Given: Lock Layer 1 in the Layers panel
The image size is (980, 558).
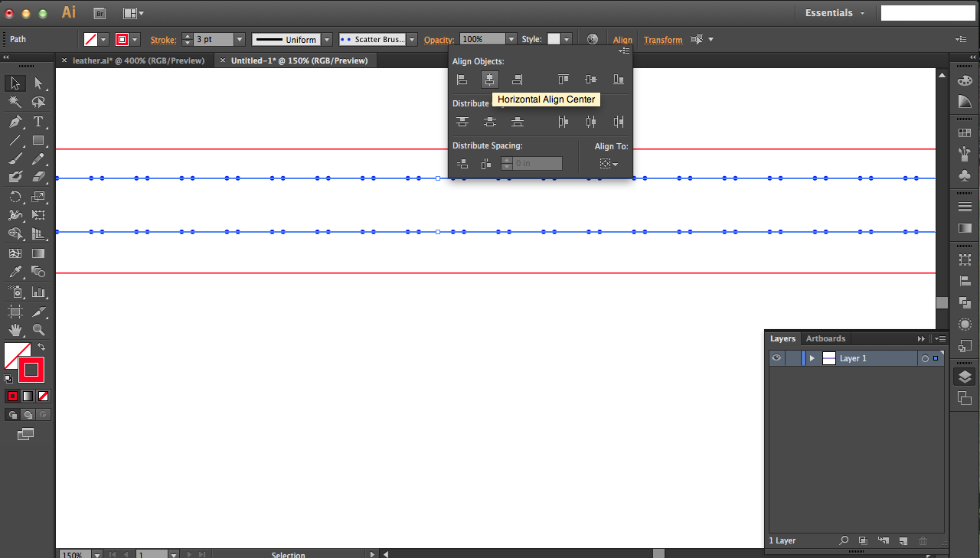Looking at the screenshot, I should pos(792,357).
